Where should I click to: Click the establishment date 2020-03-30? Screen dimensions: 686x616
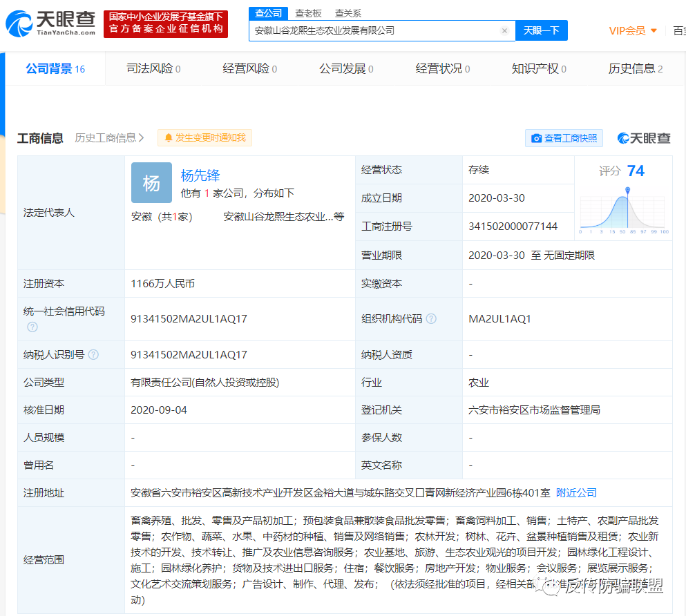point(497,198)
